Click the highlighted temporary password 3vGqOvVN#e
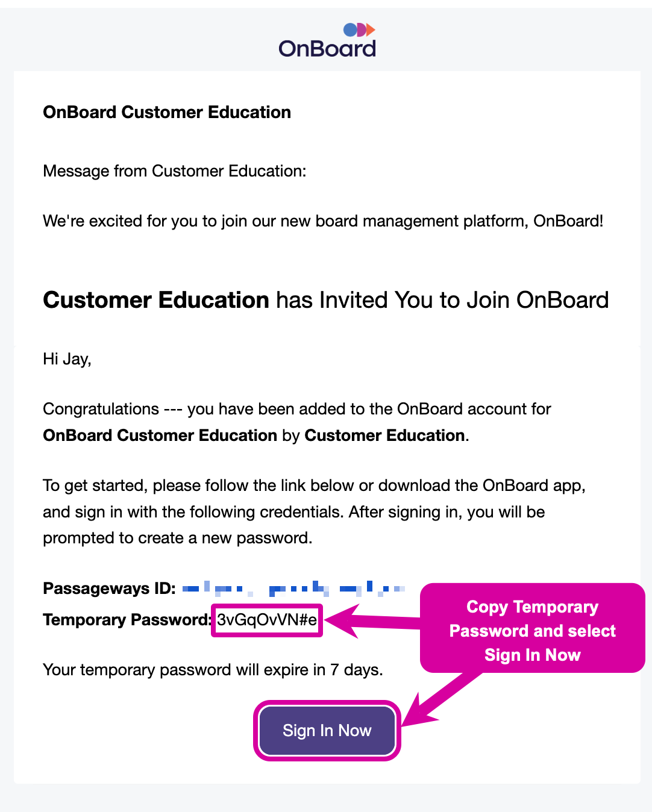This screenshot has width=652, height=812. [x=267, y=619]
